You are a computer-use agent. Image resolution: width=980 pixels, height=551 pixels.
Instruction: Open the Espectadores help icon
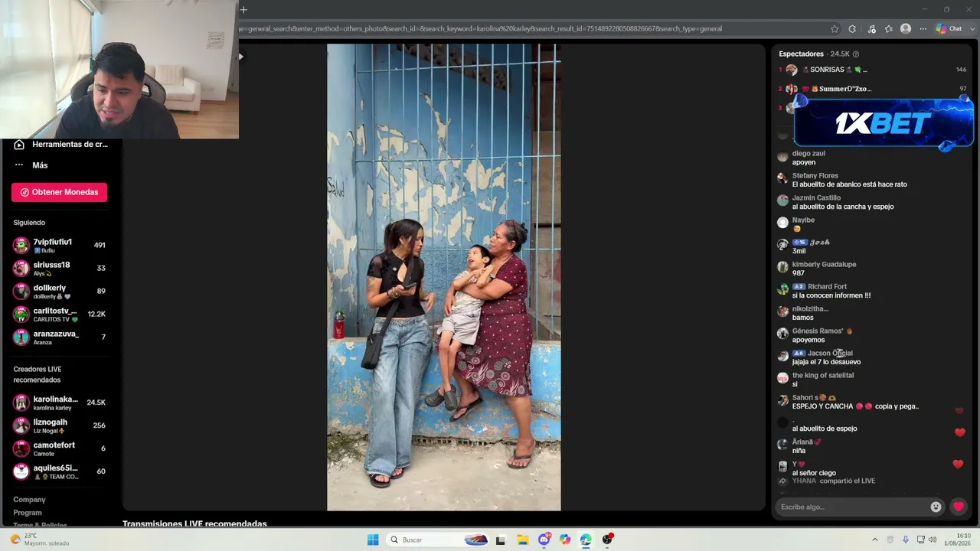856,54
